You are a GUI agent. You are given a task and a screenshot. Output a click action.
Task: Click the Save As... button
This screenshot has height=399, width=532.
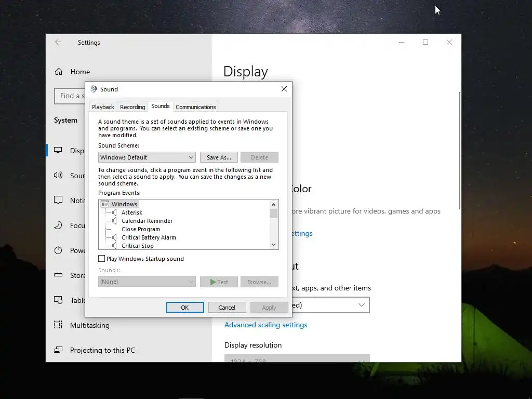pyautogui.click(x=219, y=157)
